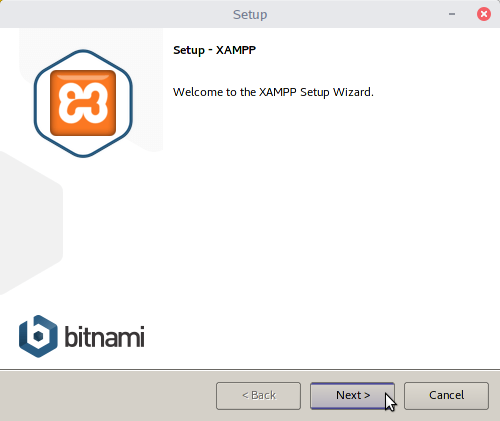The height and width of the screenshot is (421, 500).
Task: Click the Cancel button
Action: click(446, 396)
